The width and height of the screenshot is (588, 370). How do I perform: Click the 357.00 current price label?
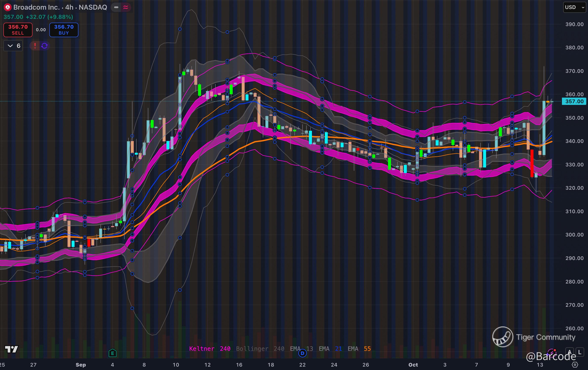tap(574, 101)
